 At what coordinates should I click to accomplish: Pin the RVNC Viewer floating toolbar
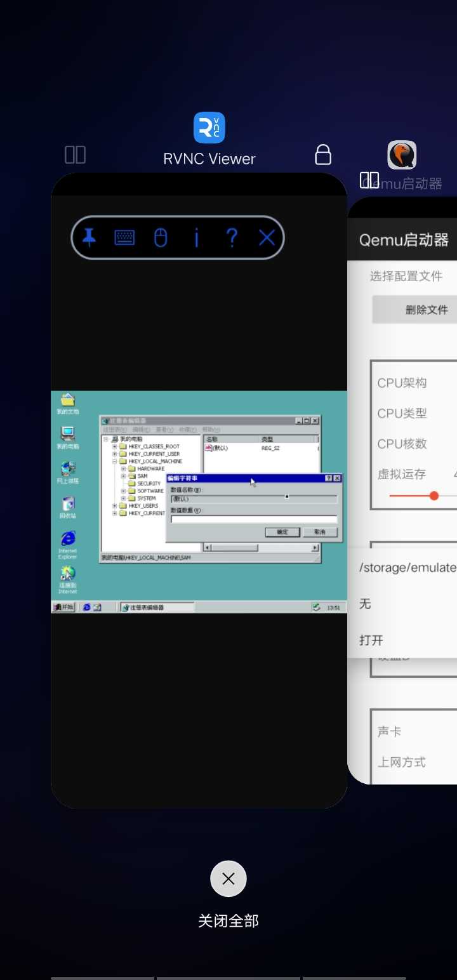(x=89, y=238)
